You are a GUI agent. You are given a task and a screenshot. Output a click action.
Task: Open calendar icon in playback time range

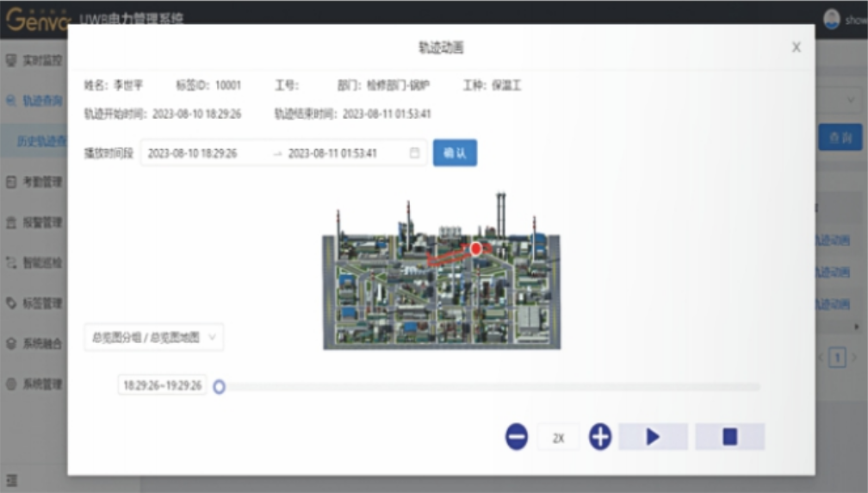pos(415,153)
